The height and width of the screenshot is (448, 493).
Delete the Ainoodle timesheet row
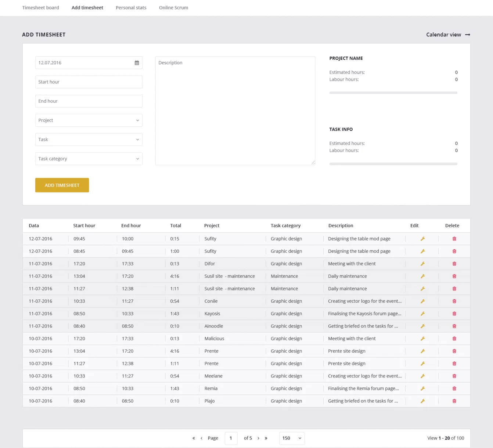(454, 326)
